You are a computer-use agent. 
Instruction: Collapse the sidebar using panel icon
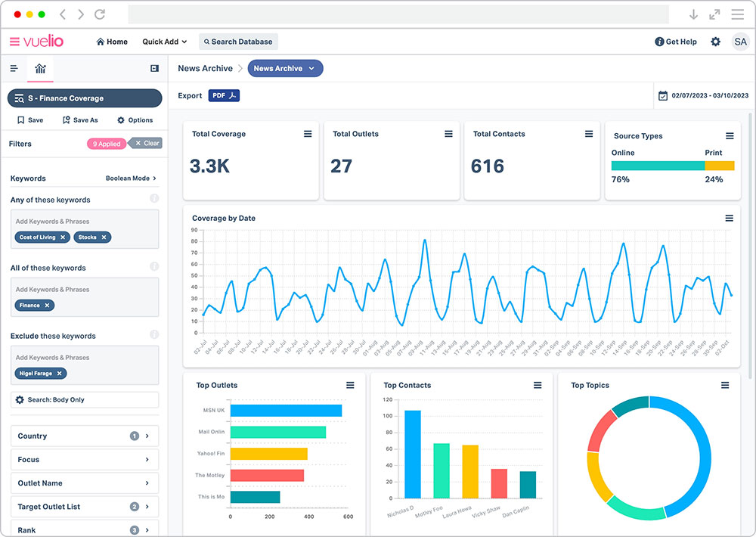click(154, 69)
